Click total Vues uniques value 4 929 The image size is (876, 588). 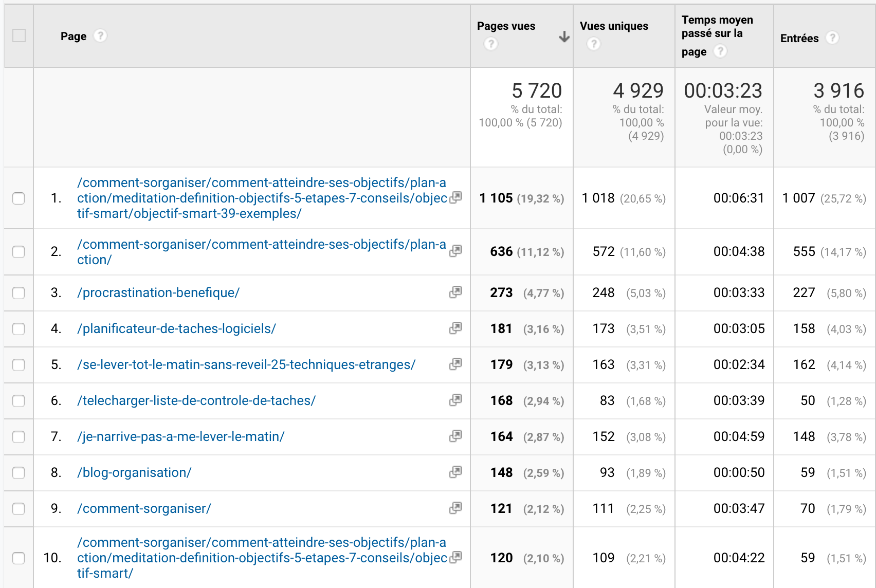[638, 91]
